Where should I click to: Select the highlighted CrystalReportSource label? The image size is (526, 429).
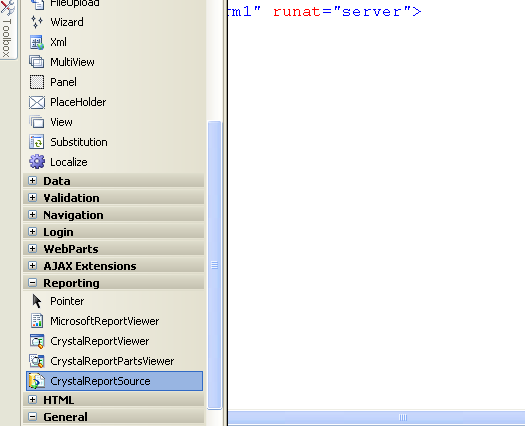coord(100,381)
